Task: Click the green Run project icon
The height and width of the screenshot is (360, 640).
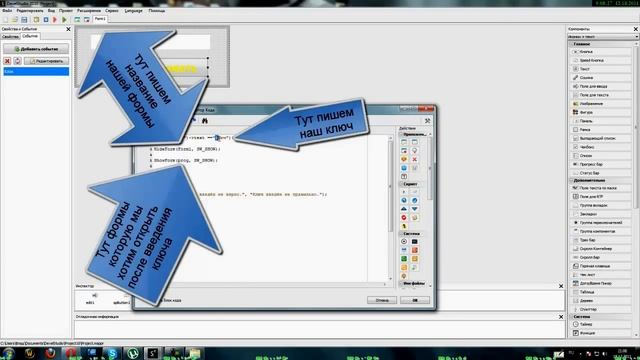Action: click(64, 20)
